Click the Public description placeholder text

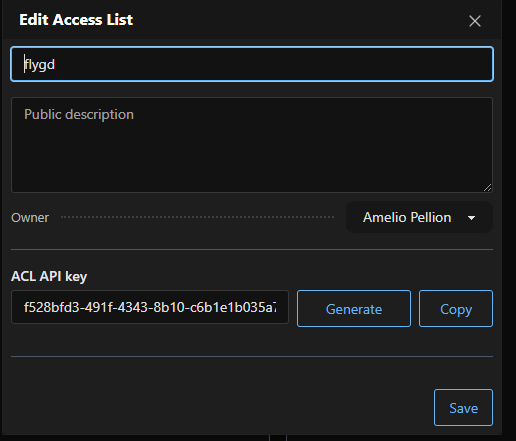[x=79, y=115]
